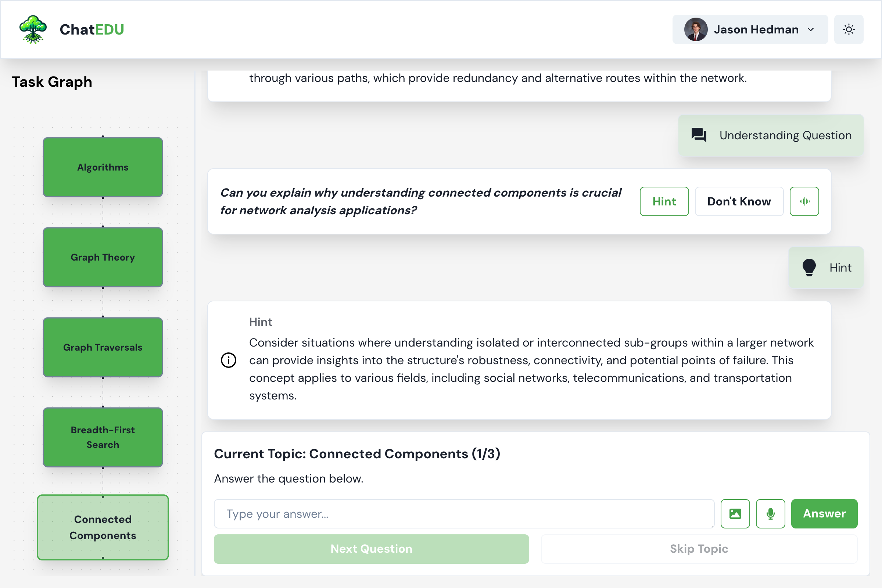Select the Breadth-First Search node
The image size is (882, 588).
pyautogui.click(x=103, y=437)
